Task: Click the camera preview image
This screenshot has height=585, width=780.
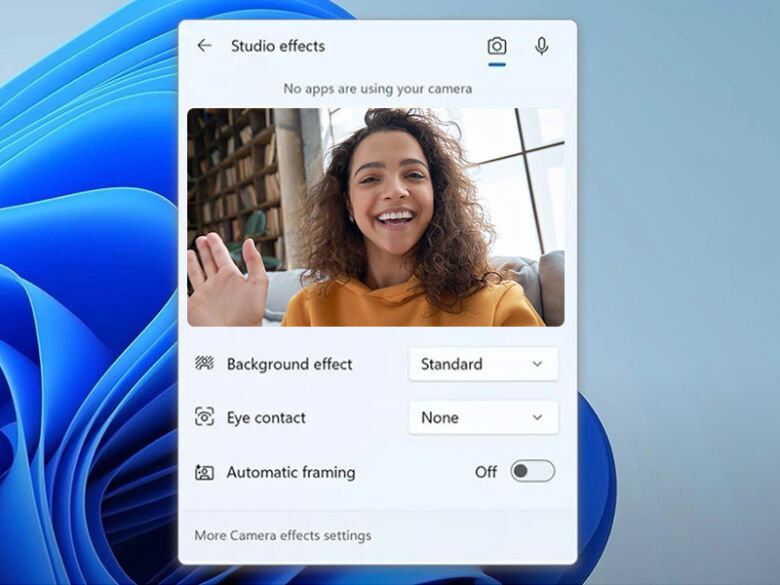Action: 375,217
